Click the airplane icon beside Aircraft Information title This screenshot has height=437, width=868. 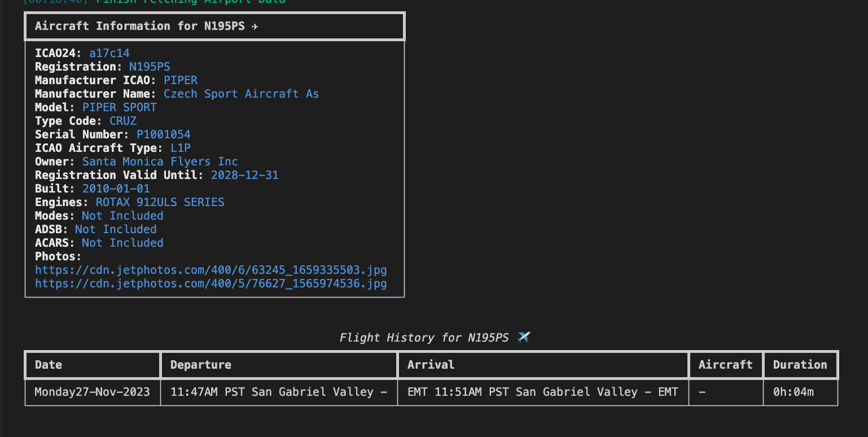point(255,27)
